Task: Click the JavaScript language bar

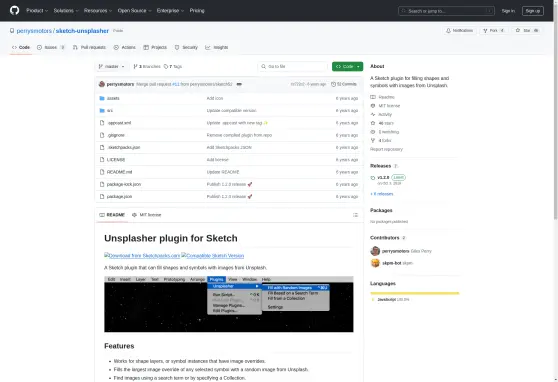Action: (415, 293)
